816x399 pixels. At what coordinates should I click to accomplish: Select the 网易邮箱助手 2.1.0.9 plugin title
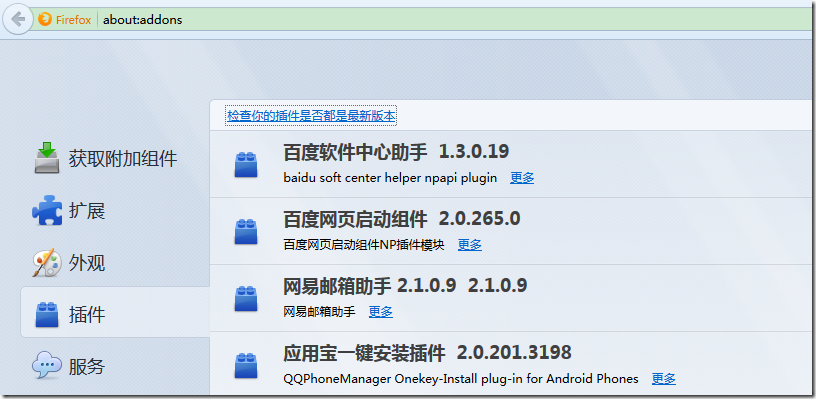coord(405,286)
